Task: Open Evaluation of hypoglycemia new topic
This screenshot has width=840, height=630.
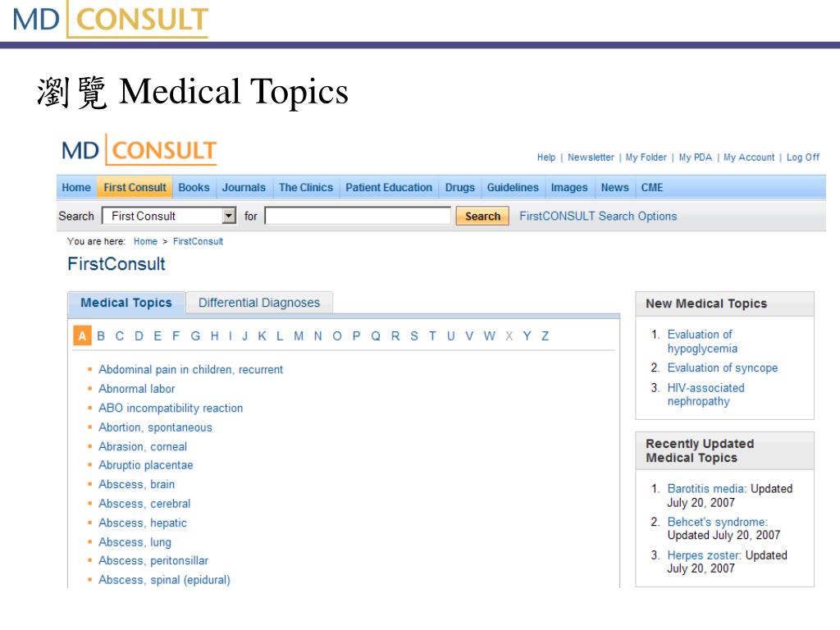Action: 702,341
